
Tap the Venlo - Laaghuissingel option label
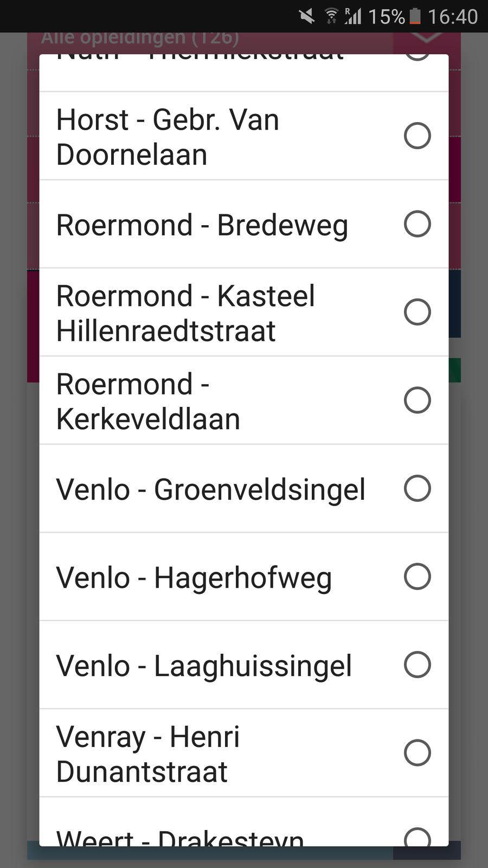(x=204, y=666)
